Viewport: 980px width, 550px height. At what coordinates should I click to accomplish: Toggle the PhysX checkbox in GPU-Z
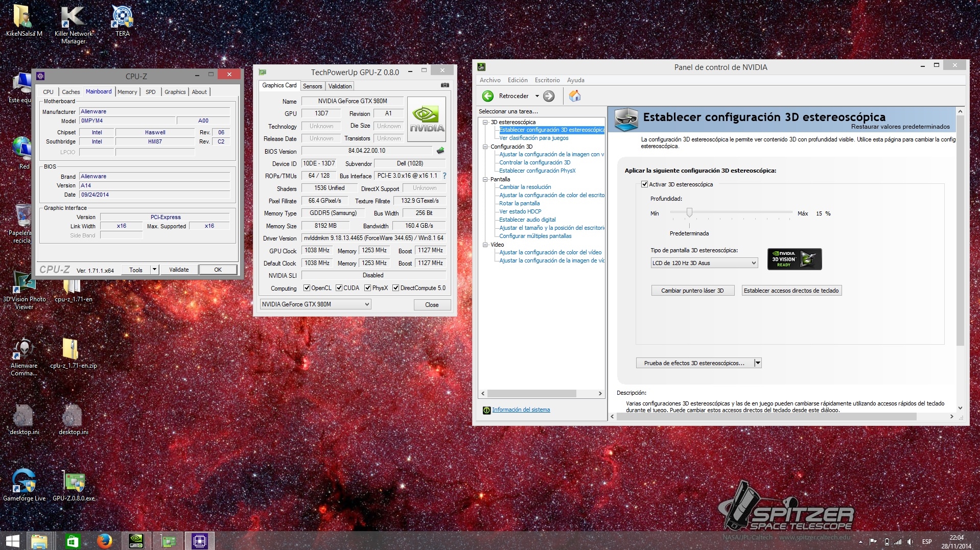tap(368, 288)
